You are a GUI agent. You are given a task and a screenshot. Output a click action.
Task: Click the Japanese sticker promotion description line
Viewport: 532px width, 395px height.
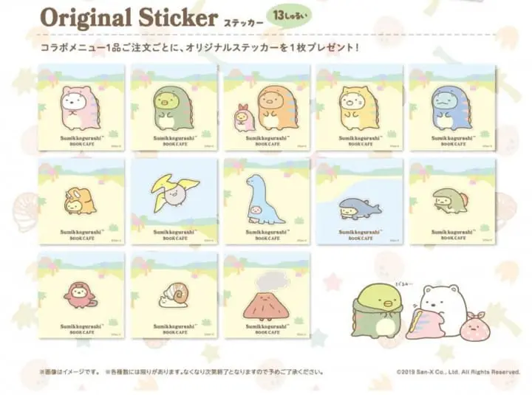199,47
